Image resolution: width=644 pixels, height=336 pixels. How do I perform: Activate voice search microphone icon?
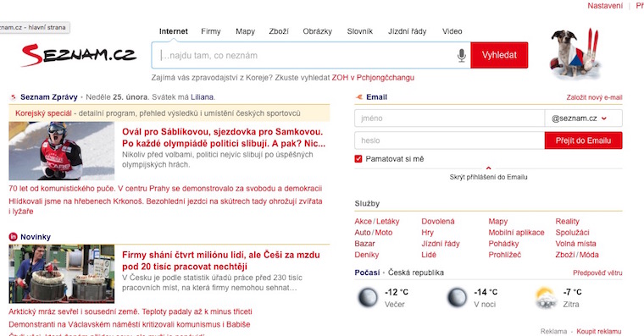pos(462,55)
